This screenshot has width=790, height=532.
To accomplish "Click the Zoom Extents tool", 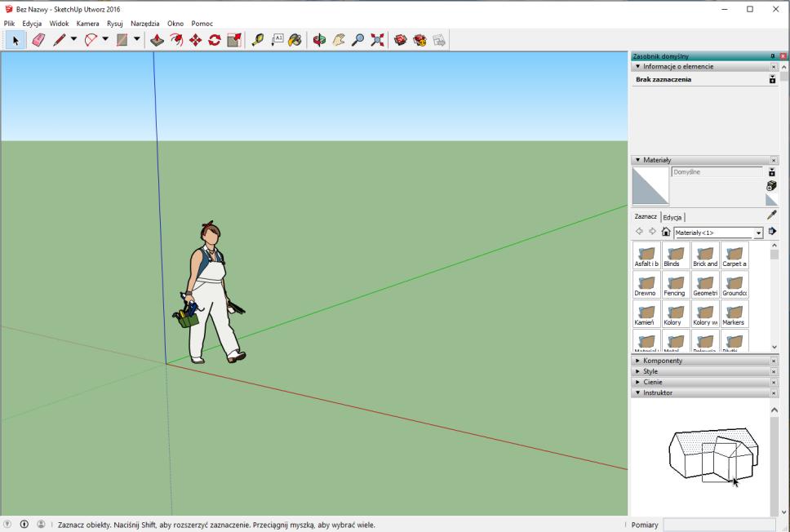I will (x=377, y=40).
